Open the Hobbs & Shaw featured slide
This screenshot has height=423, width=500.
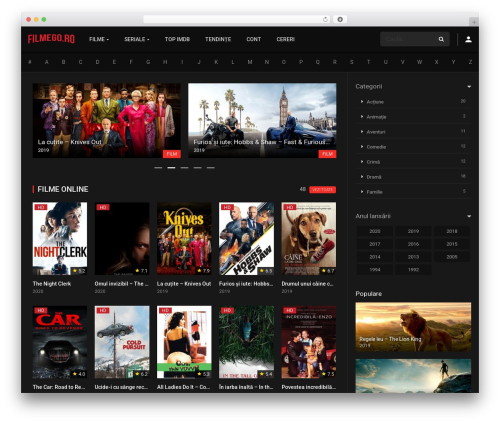coord(262,120)
